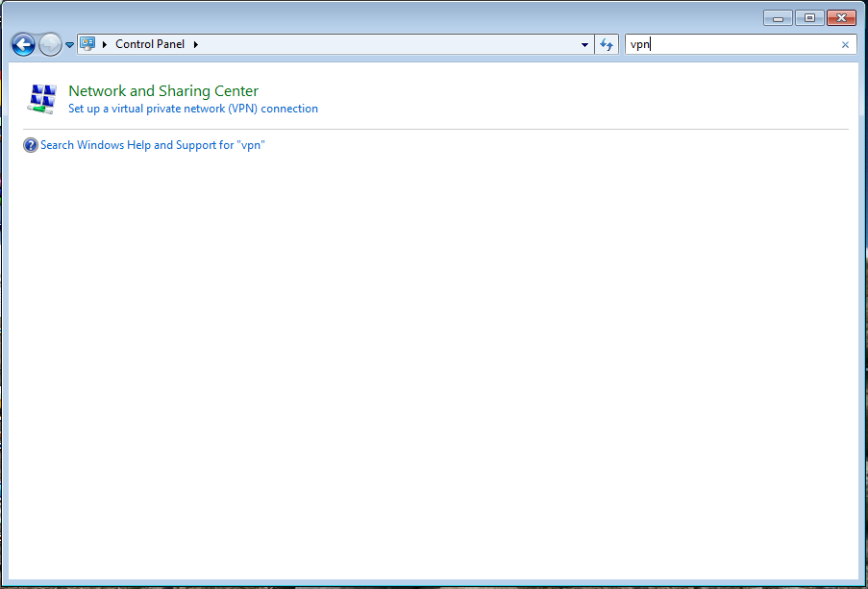Viewport: 868px width, 589px height.
Task: Open Network and Sharing Center heading
Action: [163, 90]
